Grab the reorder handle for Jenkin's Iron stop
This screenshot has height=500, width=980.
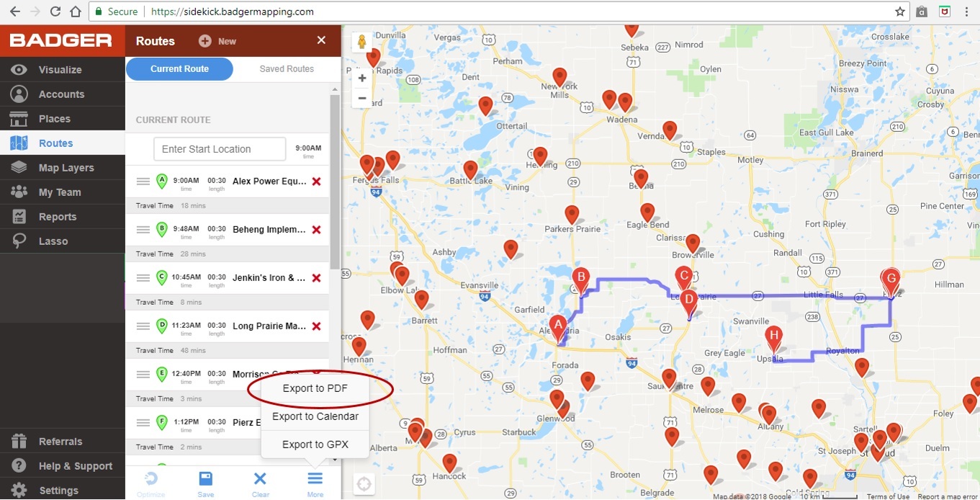(x=143, y=277)
